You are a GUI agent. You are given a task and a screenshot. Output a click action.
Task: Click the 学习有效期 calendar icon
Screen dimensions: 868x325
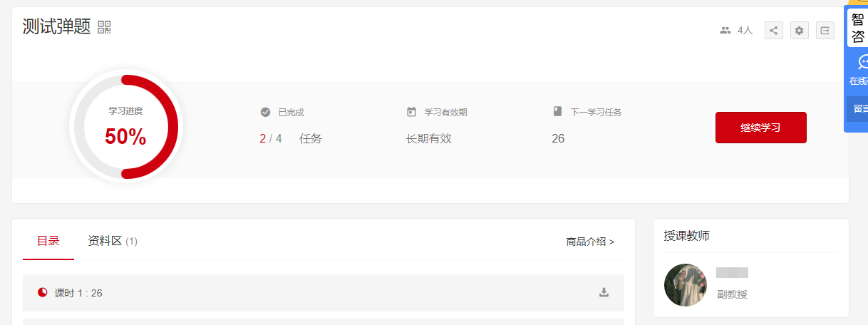(411, 112)
